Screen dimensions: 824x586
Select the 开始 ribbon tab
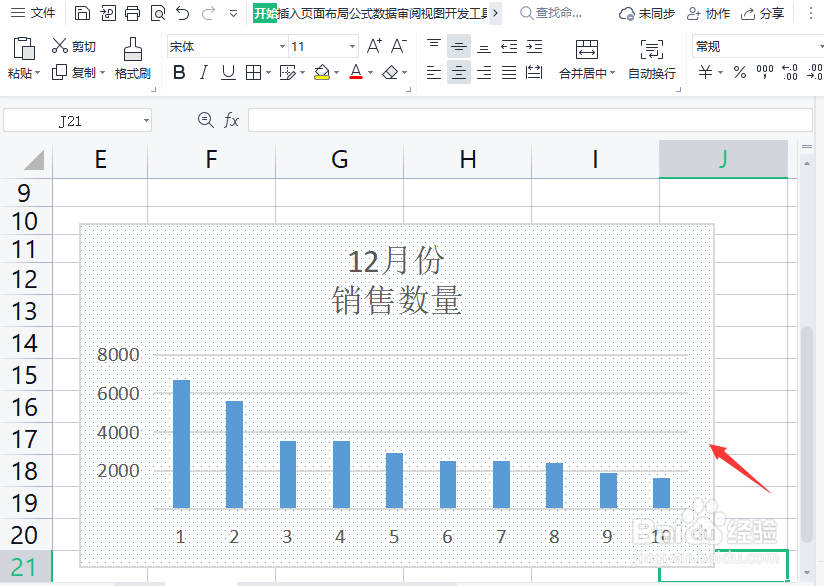[x=265, y=13]
